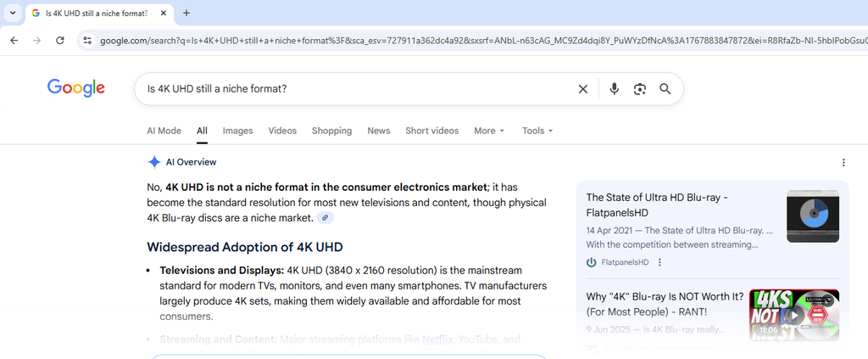Reload the current page
Viewport: 868px width, 359px height.
pos(60,41)
